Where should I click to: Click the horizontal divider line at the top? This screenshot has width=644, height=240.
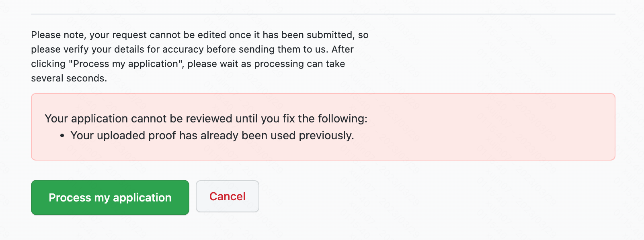coord(323,14)
